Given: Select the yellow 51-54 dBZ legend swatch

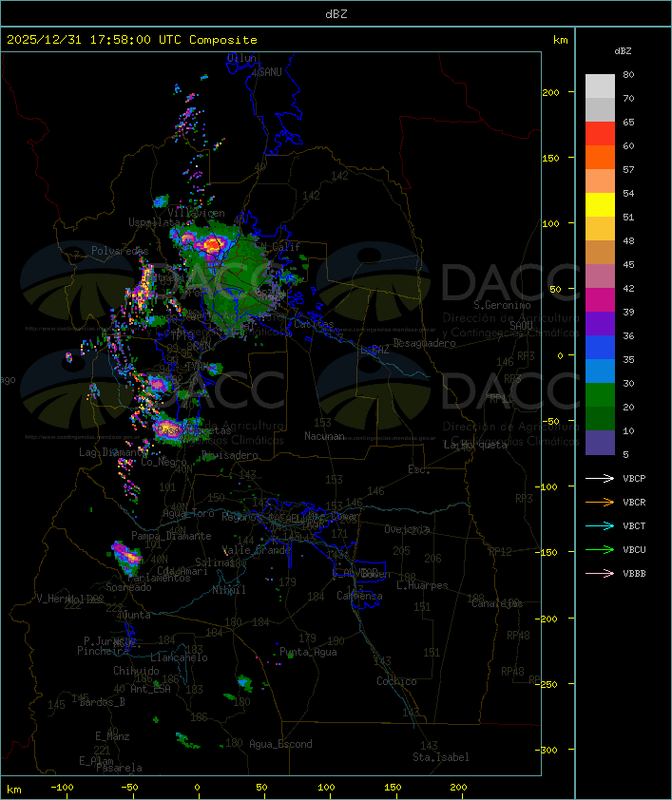Looking at the screenshot, I should point(600,205).
